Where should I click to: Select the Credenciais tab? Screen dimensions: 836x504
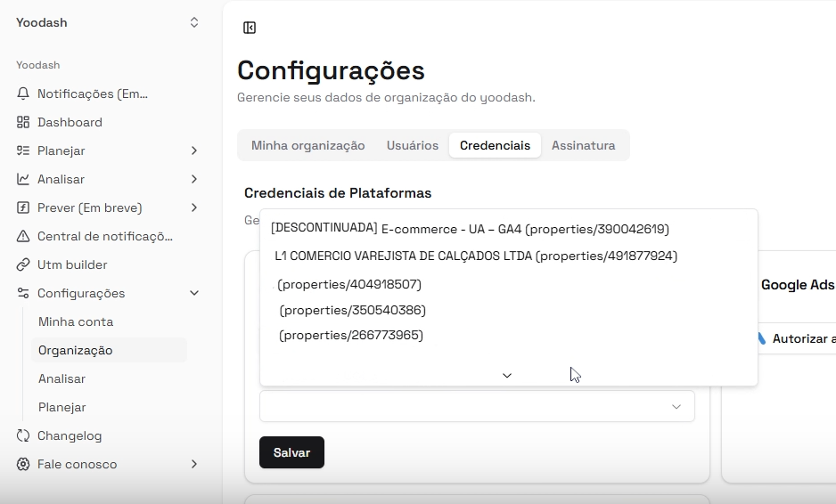(495, 145)
